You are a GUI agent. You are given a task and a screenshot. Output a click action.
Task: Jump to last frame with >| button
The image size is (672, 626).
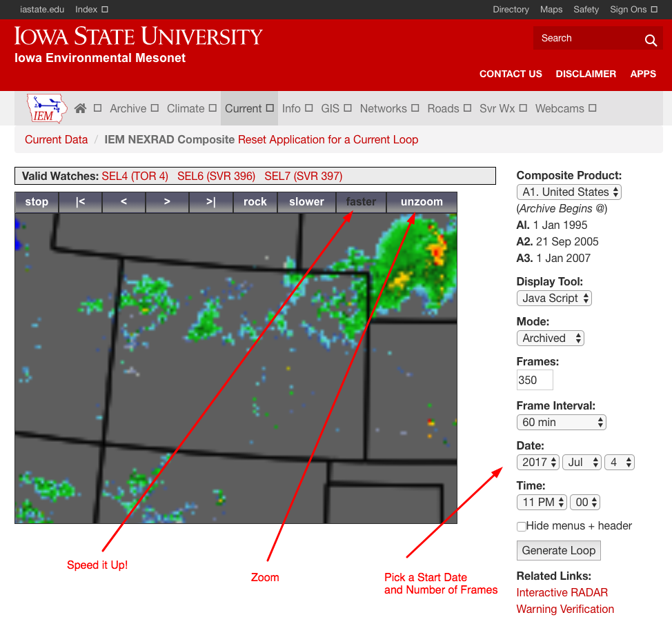click(x=211, y=202)
